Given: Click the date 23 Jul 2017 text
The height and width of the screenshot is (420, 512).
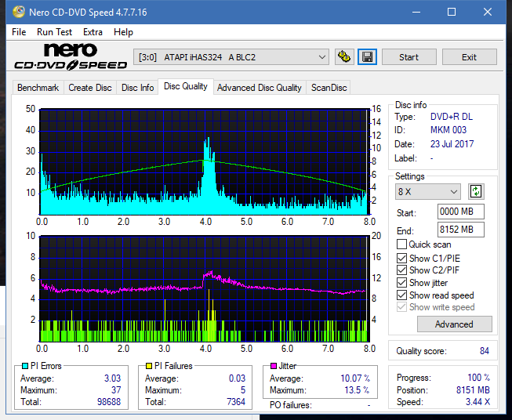Looking at the screenshot, I should pyautogui.click(x=452, y=144).
